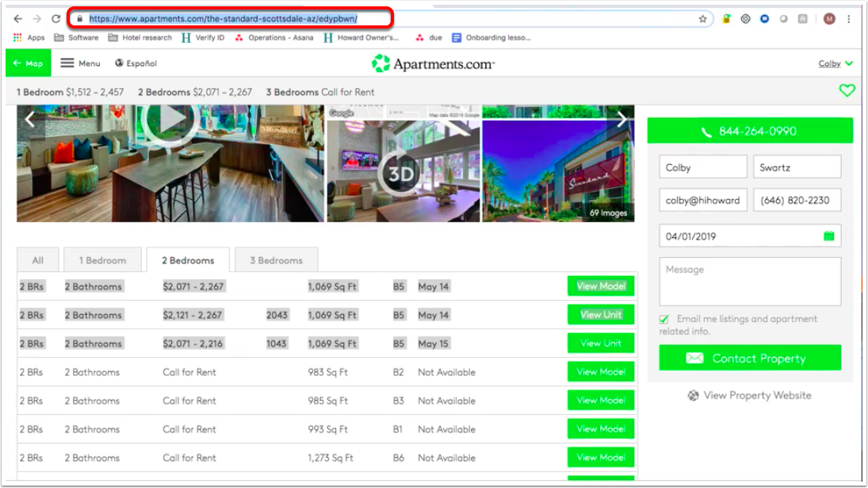868x488 pixels.
Task: Reload the page
Action: 56,19
